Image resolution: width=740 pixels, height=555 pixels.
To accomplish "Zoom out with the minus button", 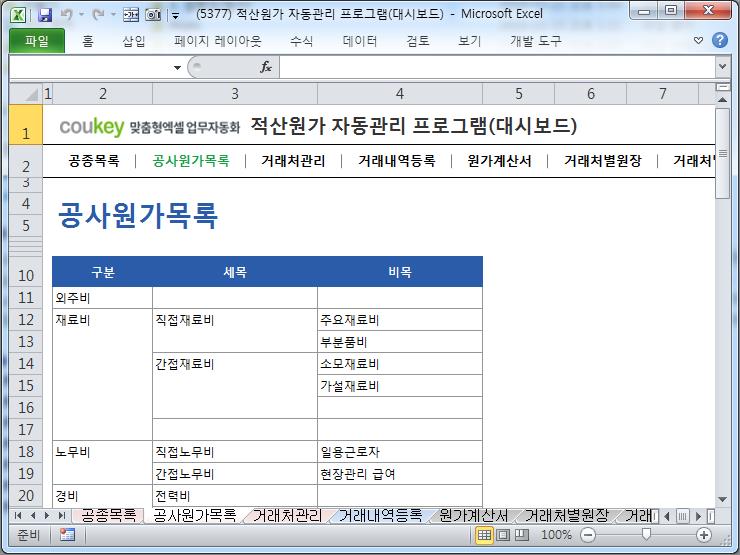I will (x=588, y=535).
